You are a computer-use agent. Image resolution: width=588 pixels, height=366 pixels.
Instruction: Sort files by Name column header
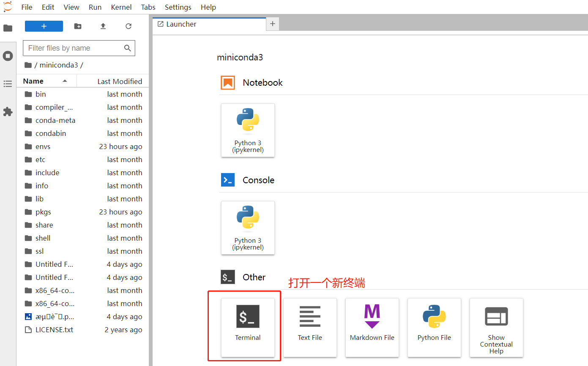[x=46, y=81]
